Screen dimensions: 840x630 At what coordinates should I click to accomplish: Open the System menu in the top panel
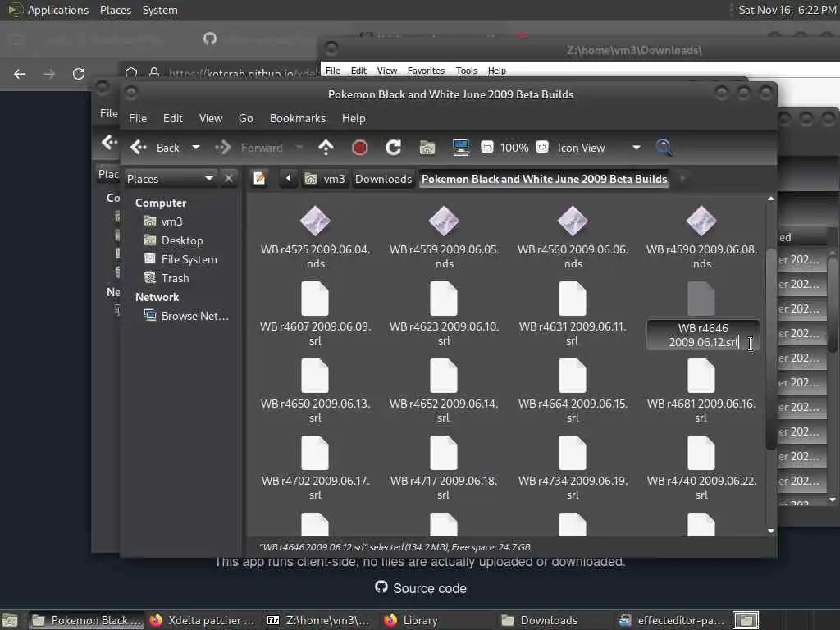[x=160, y=10]
